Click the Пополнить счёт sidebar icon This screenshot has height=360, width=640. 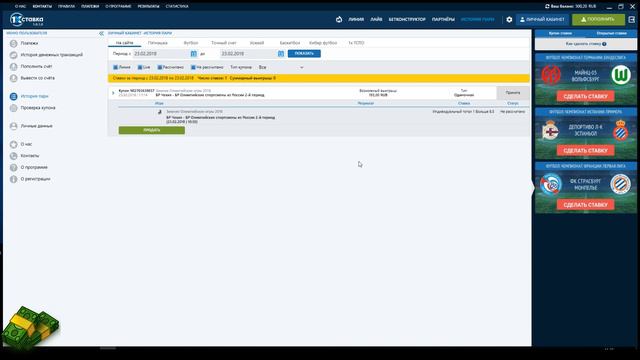[x=13, y=67]
